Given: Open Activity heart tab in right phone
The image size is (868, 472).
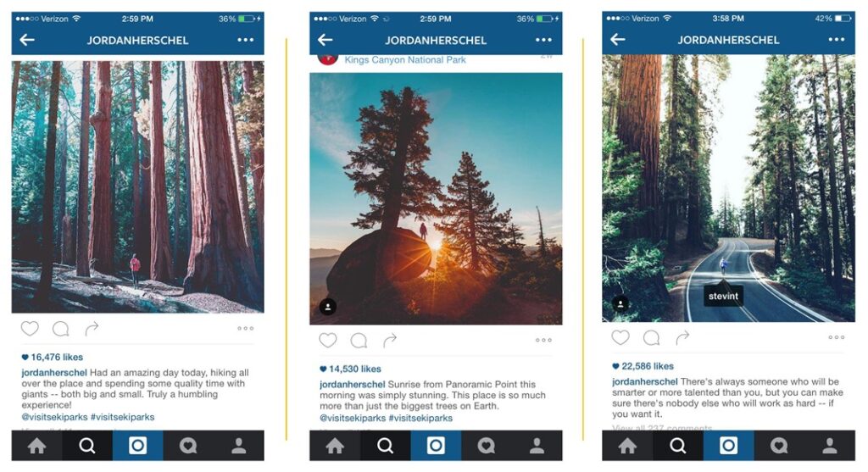Looking at the screenshot, I should (779, 446).
